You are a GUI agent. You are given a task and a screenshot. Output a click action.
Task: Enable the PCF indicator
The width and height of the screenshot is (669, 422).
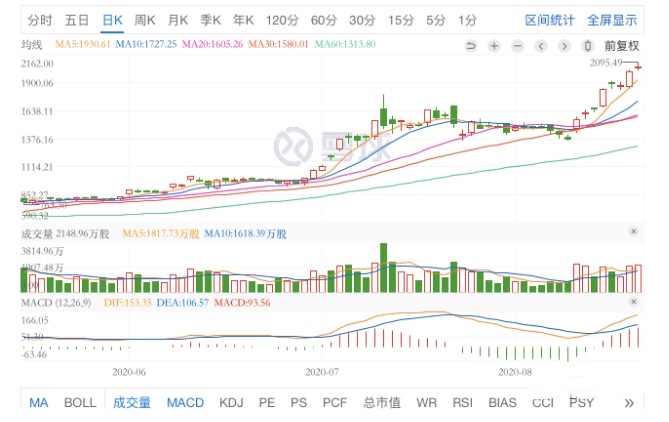pos(334,403)
